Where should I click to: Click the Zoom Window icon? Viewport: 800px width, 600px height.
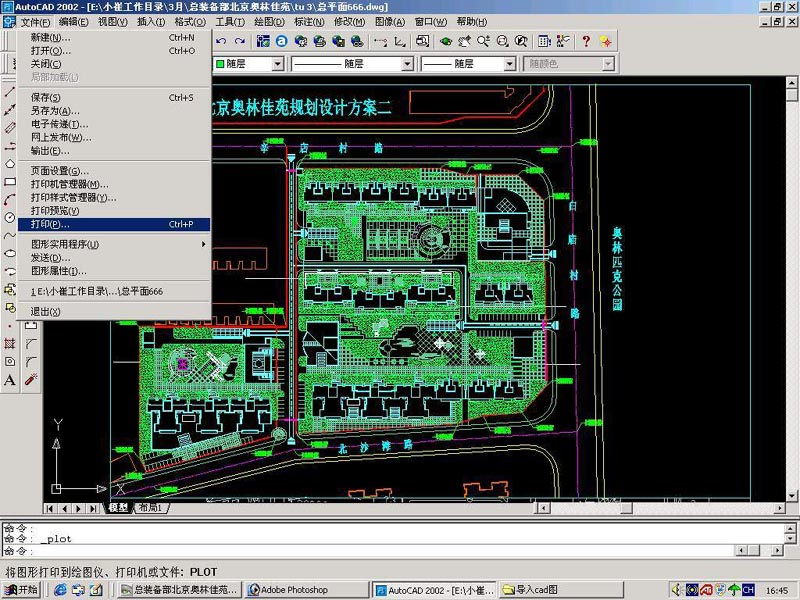(x=502, y=41)
